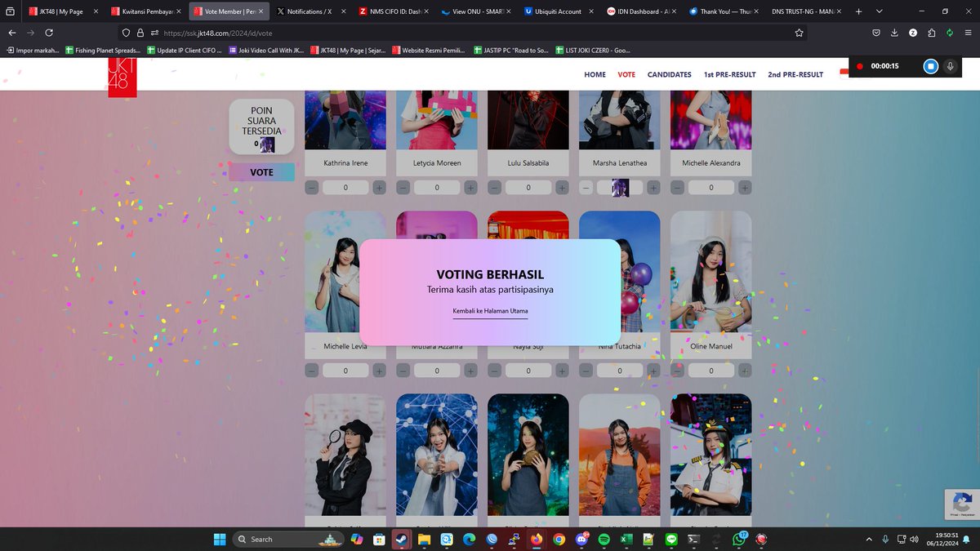Click the plus button under Lulu Salsabila
The image size is (980, 551).
(x=563, y=188)
